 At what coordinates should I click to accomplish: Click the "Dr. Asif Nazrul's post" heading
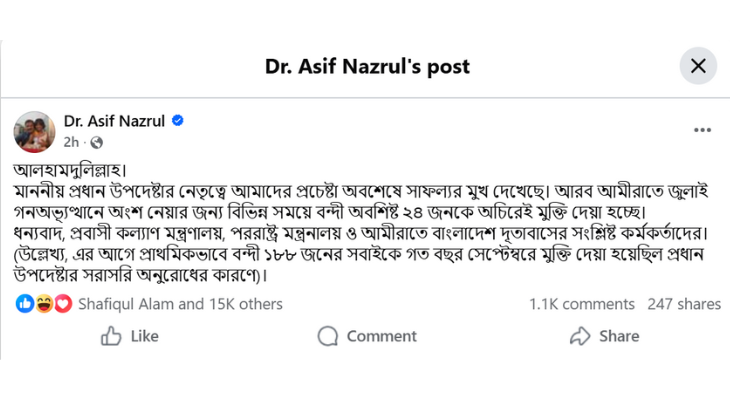point(367,67)
